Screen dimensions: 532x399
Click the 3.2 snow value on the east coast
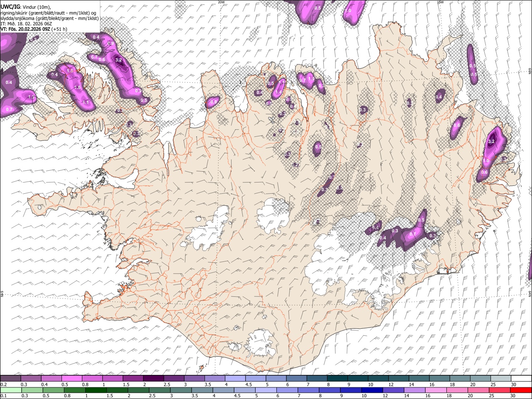(491, 141)
